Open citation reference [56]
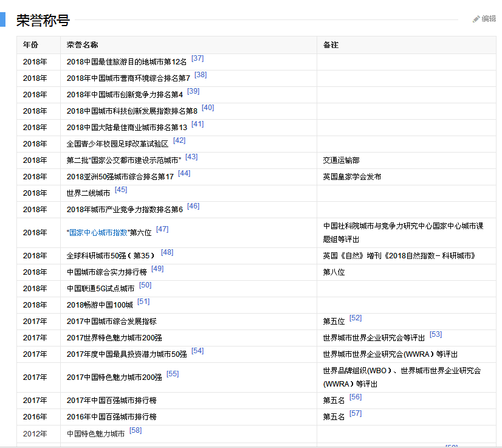 [356, 397]
